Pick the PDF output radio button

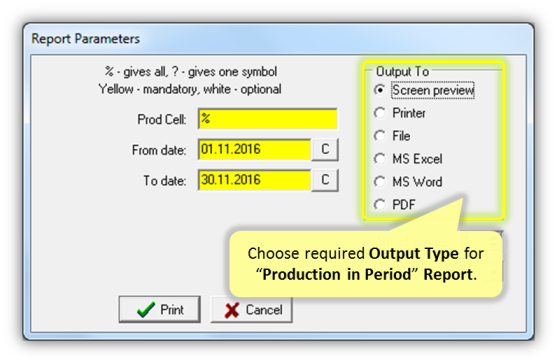pyautogui.click(x=380, y=205)
